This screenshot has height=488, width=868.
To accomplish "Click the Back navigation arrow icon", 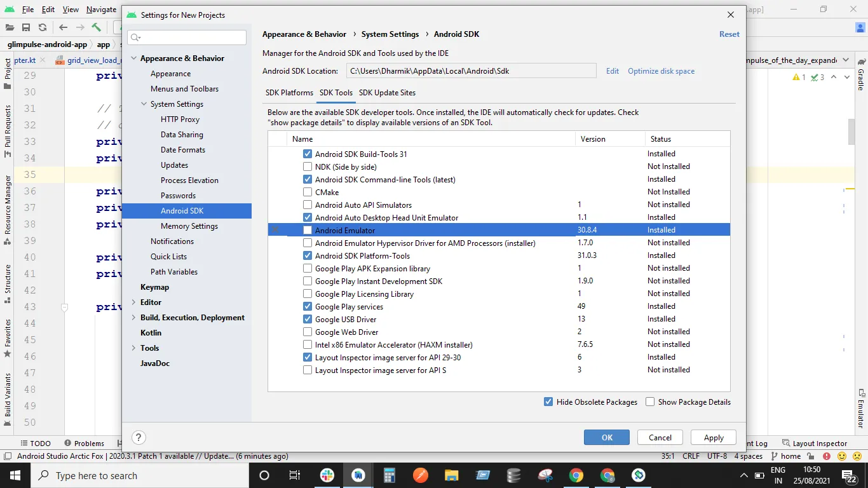I will click(x=63, y=27).
